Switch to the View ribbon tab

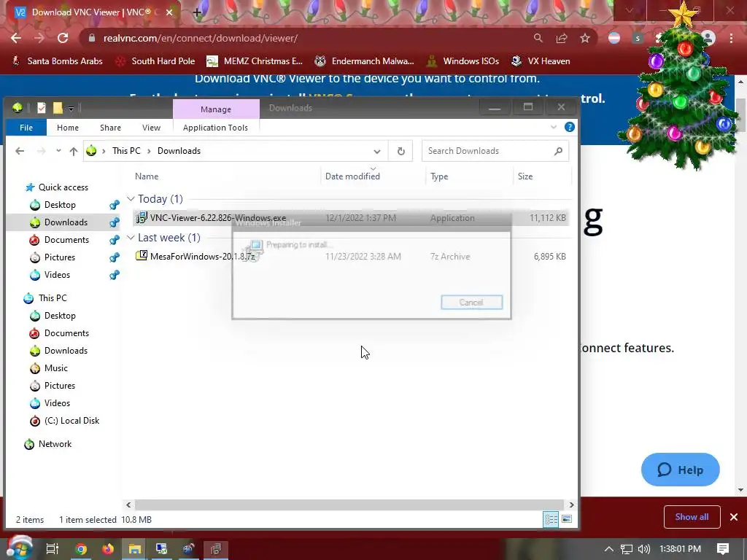(x=151, y=128)
